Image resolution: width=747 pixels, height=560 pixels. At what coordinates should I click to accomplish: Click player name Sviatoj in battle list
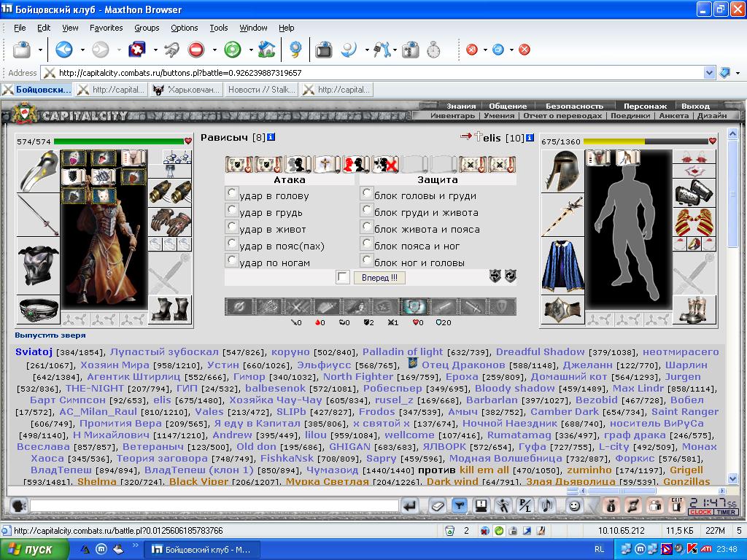click(34, 352)
